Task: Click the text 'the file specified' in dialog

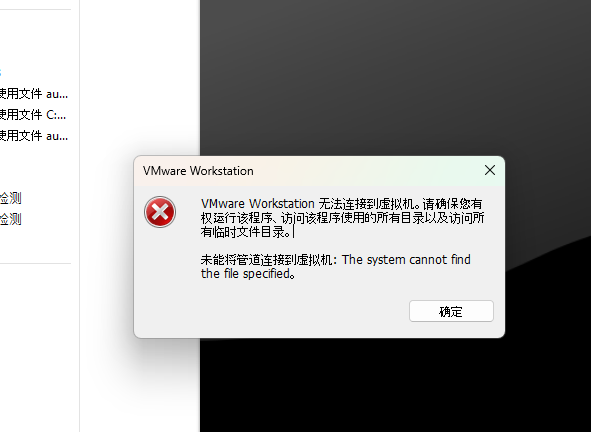Action: pyautogui.click(x=247, y=274)
